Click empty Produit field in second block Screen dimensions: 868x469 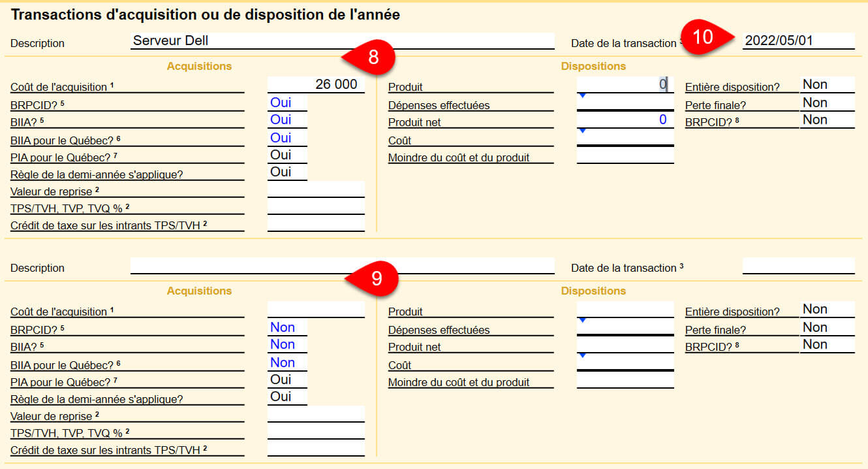(625, 309)
